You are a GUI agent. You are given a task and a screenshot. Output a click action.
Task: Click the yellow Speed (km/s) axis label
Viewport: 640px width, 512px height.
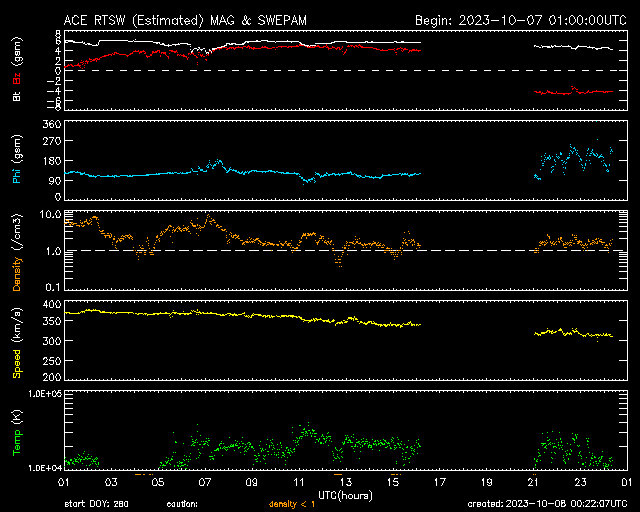pyautogui.click(x=17, y=340)
